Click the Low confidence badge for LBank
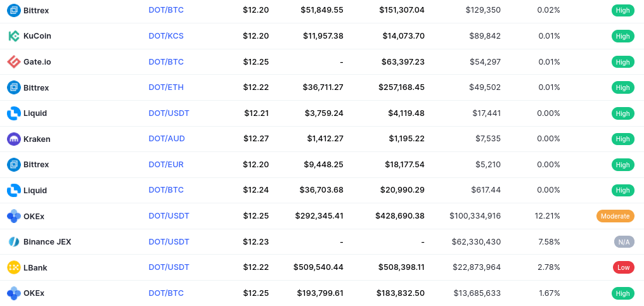The image size is (644, 306). click(624, 268)
